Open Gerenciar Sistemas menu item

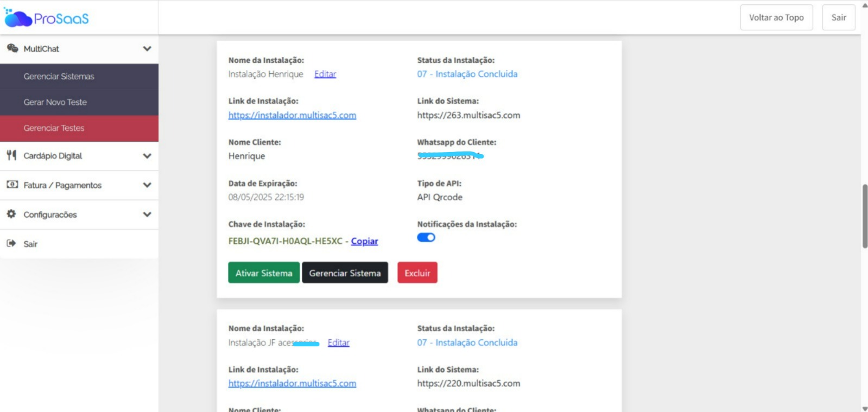pos(59,77)
